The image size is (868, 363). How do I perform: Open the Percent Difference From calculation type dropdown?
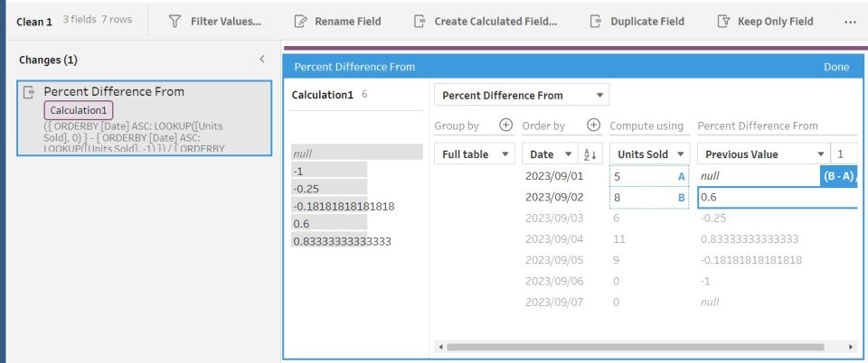pyautogui.click(x=522, y=95)
